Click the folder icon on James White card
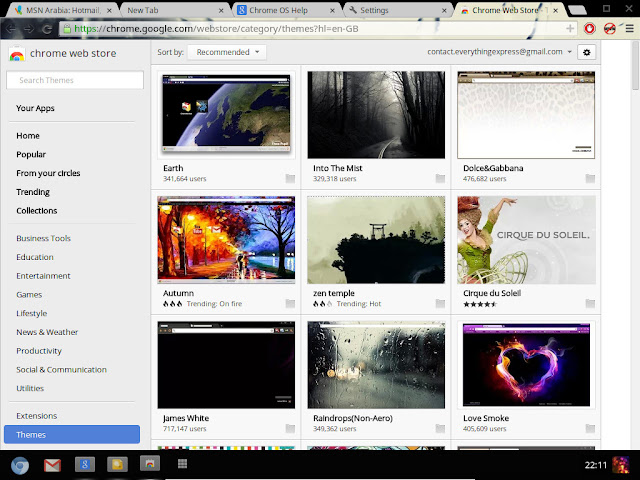This screenshot has width=640, height=480. tap(290, 428)
